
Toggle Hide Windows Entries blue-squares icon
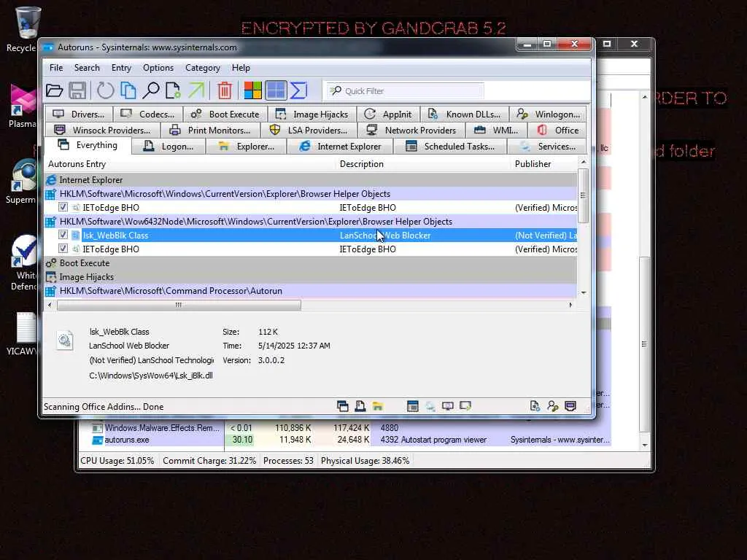276,90
